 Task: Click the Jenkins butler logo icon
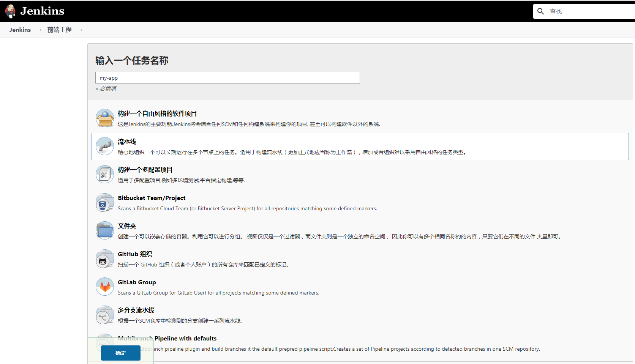[10, 11]
